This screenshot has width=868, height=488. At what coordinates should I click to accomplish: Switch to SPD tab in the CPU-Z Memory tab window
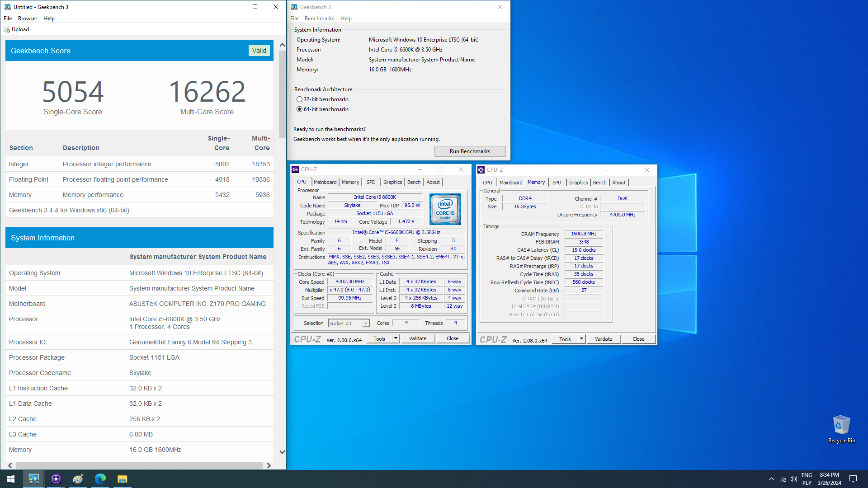pyautogui.click(x=557, y=183)
